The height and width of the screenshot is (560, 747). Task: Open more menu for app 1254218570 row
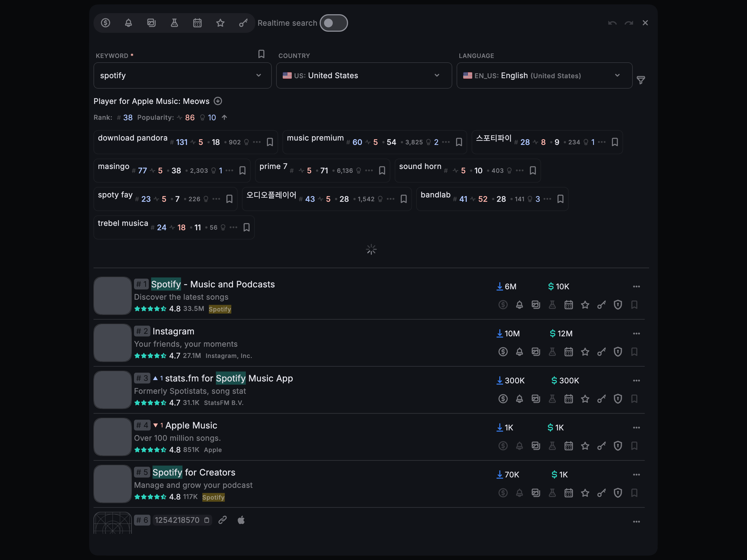(636, 521)
